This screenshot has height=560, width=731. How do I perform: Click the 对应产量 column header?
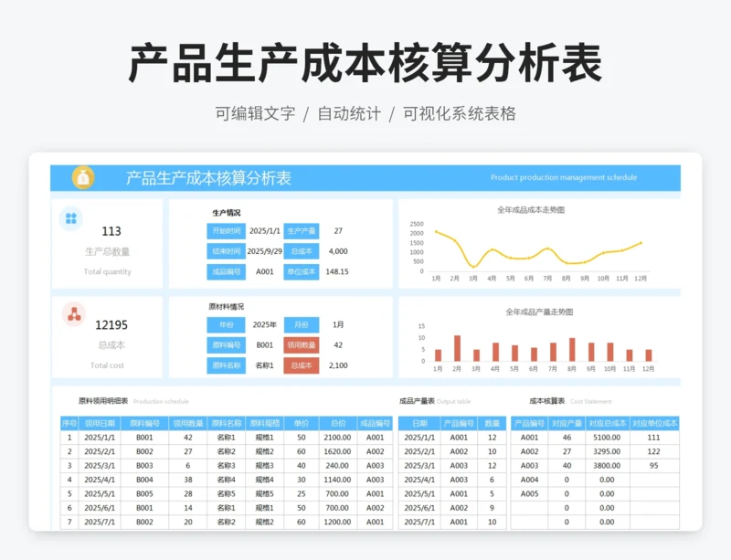[x=567, y=423]
